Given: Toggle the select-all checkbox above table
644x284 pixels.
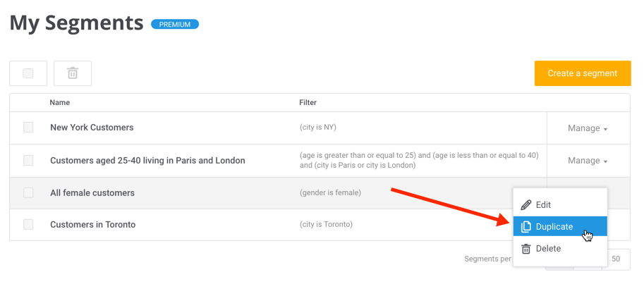Looking at the screenshot, I should pyautogui.click(x=28, y=73).
